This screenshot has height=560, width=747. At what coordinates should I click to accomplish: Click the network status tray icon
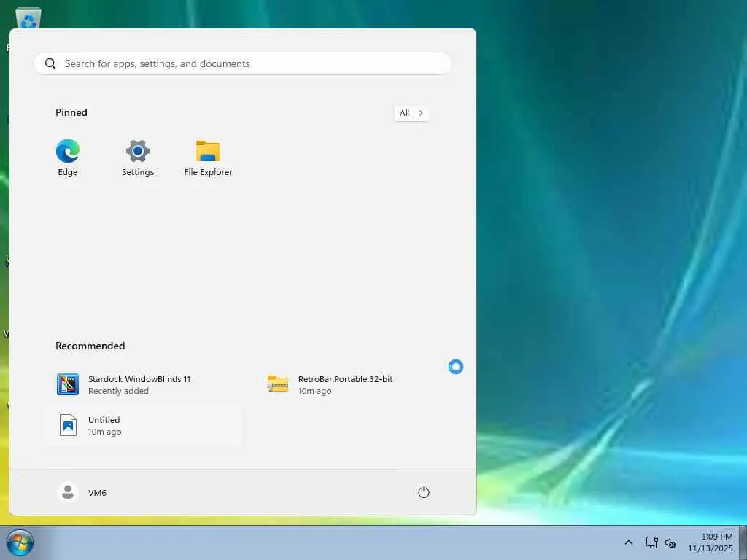651,542
